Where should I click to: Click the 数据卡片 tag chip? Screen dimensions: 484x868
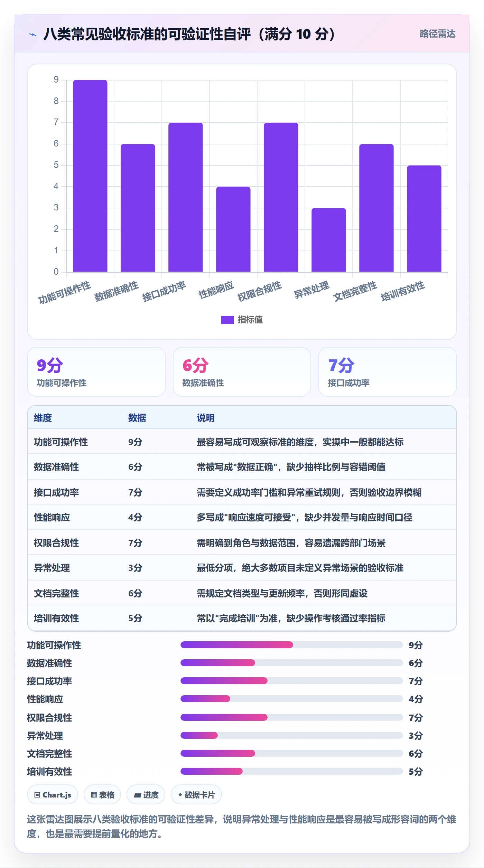(196, 795)
